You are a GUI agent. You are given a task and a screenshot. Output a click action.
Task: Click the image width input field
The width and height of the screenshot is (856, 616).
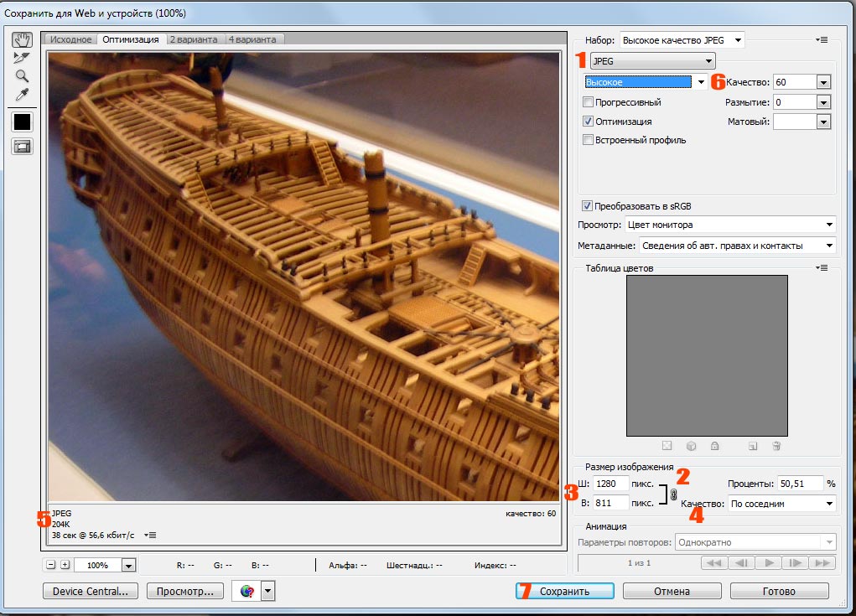click(x=611, y=484)
